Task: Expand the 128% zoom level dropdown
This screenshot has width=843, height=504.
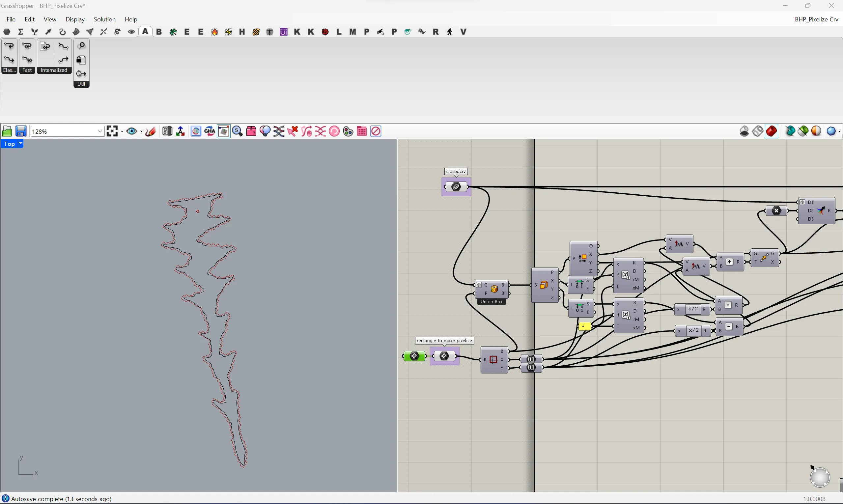Action: point(100,131)
